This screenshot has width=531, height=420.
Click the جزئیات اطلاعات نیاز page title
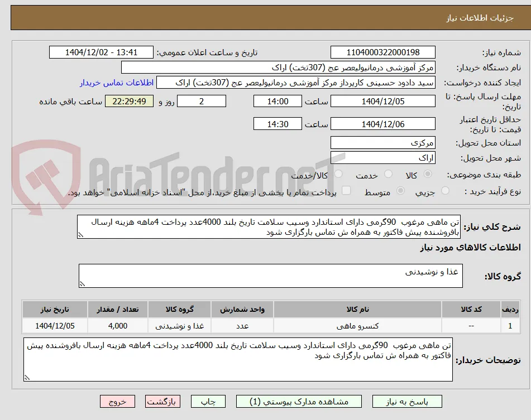(480, 18)
